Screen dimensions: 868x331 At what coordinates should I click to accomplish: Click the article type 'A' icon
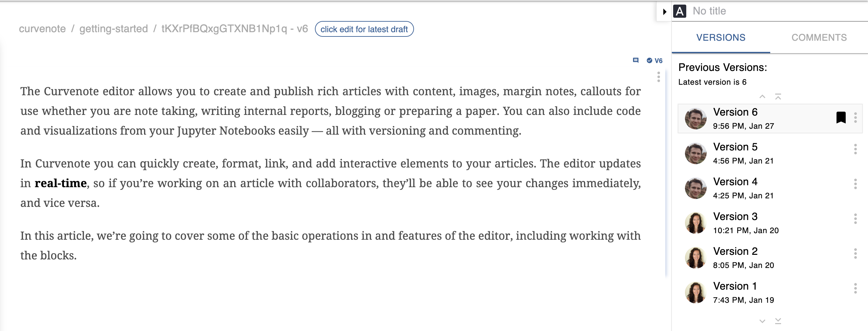click(680, 11)
